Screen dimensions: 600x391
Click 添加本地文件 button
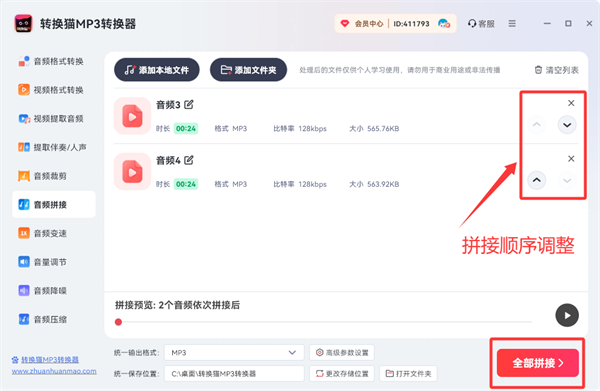157,70
